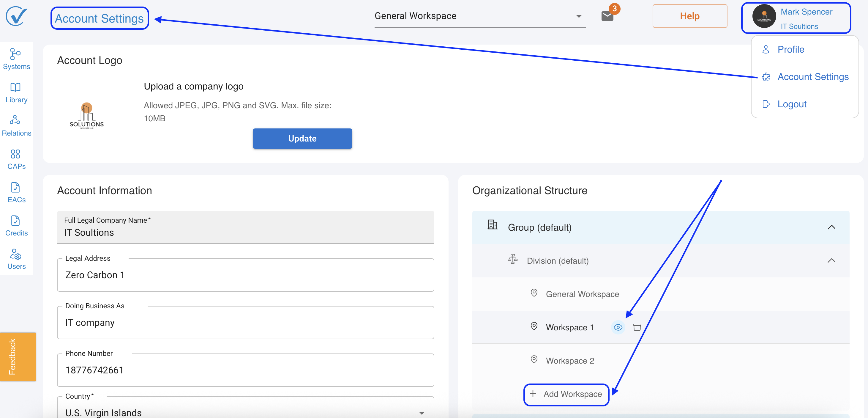Collapse the Division (default) node
The height and width of the screenshot is (418, 868).
[831, 260]
